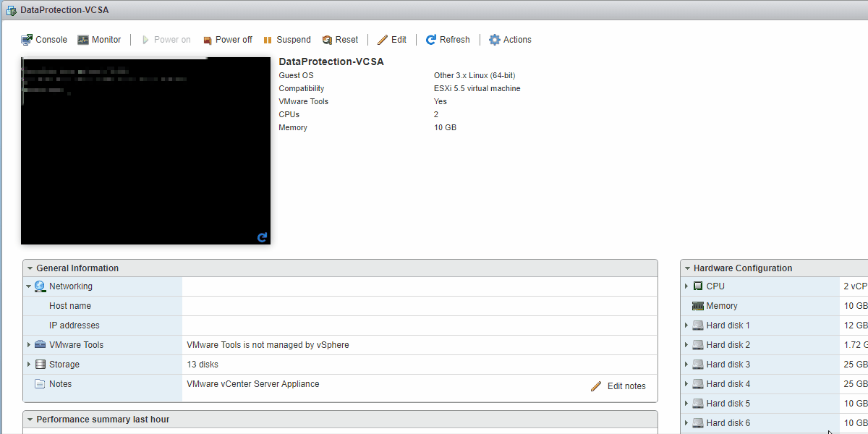This screenshot has width=868, height=434.
Task: Open the console preview thumbnail
Action: coord(145,150)
